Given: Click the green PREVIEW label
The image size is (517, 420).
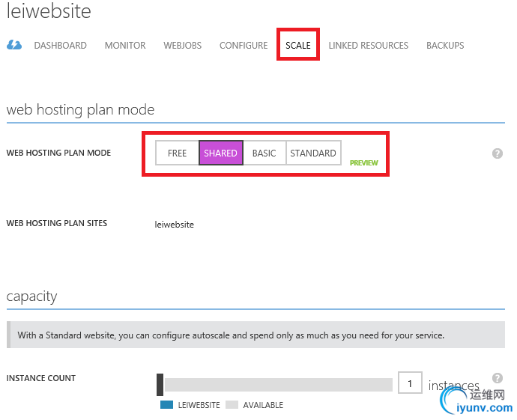Looking at the screenshot, I should pyautogui.click(x=363, y=162).
